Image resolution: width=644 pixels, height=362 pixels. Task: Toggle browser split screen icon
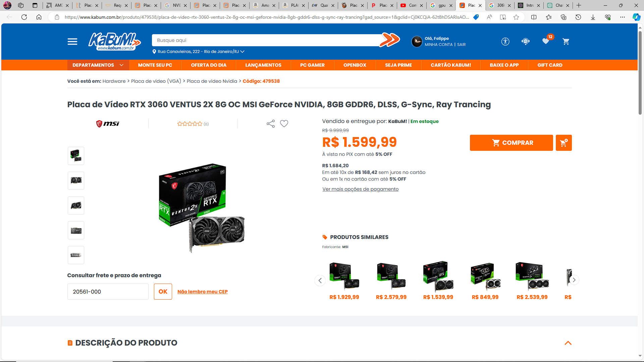pos(534,17)
